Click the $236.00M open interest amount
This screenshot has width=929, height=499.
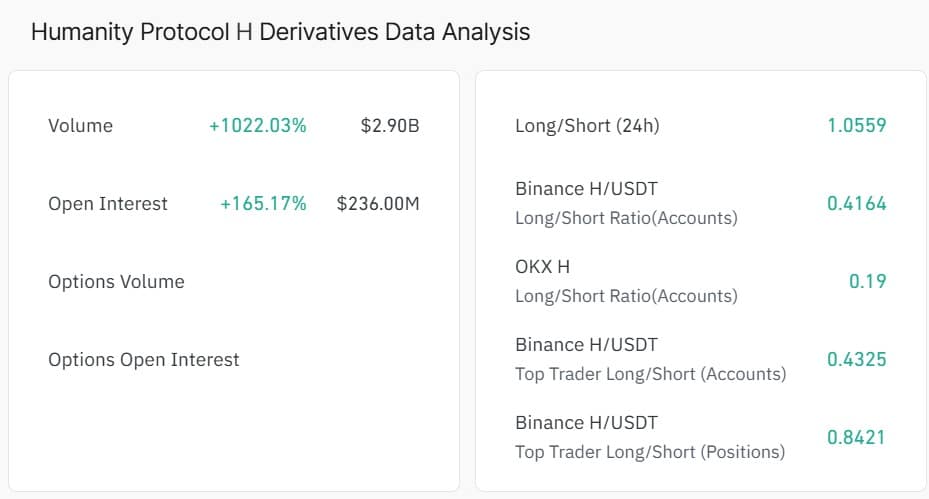(x=378, y=204)
